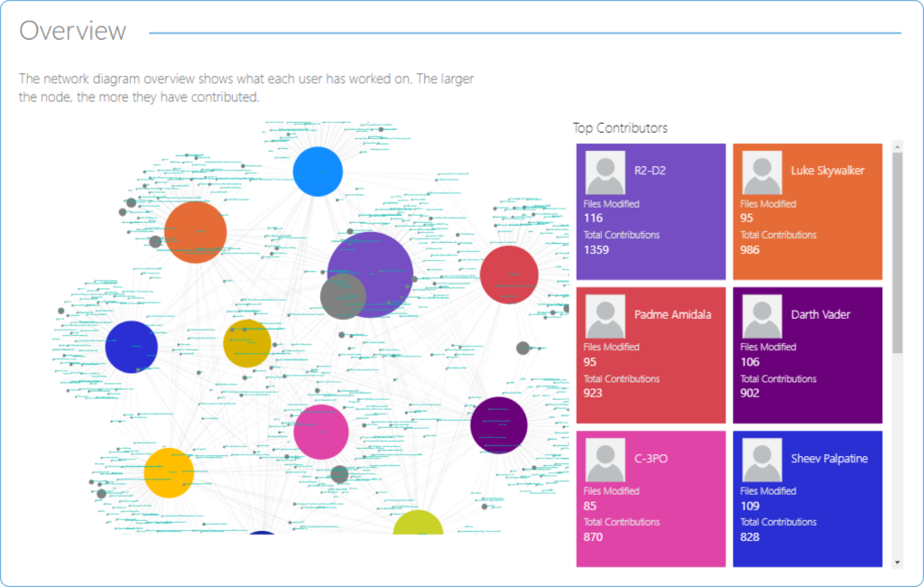Click the Padme Amidala contributor name
The width and height of the screenshot is (924, 587).
(672, 314)
